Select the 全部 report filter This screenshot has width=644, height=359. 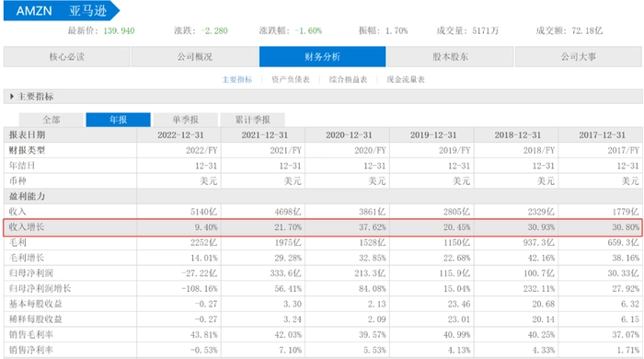coord(52,120)
